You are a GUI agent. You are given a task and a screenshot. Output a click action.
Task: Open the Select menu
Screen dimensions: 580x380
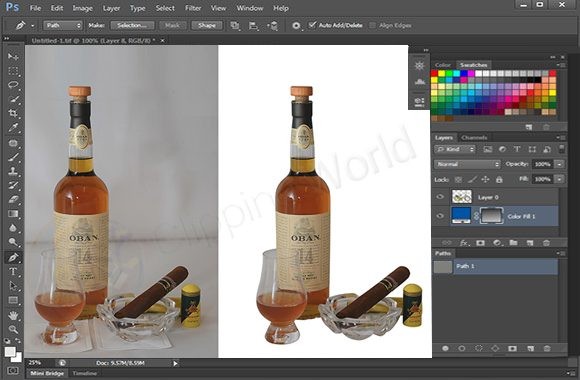click(165, 8)
